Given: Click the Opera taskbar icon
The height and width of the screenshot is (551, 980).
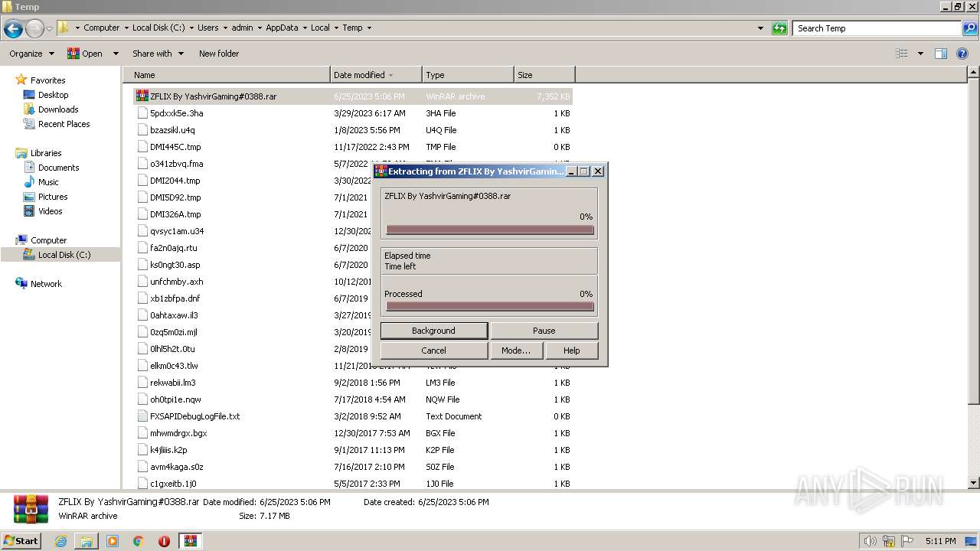Looking at the screenshot, I should coord(164,541).
